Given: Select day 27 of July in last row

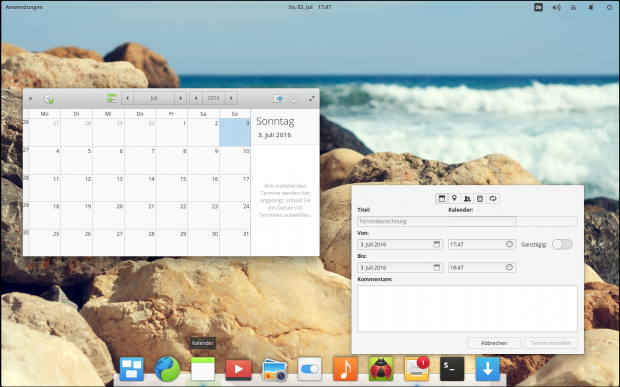Looking at the screenshot, I should (x=108, y=242).
